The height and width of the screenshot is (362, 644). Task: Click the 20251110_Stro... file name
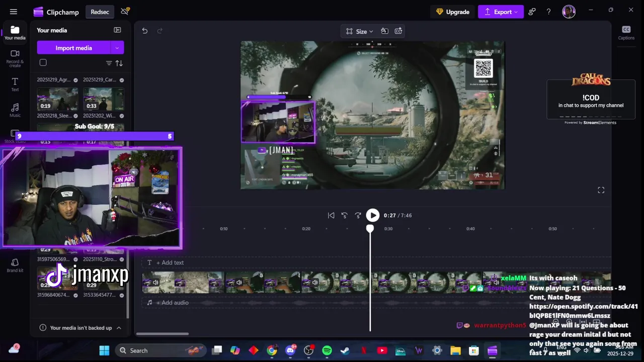point(100,259)
